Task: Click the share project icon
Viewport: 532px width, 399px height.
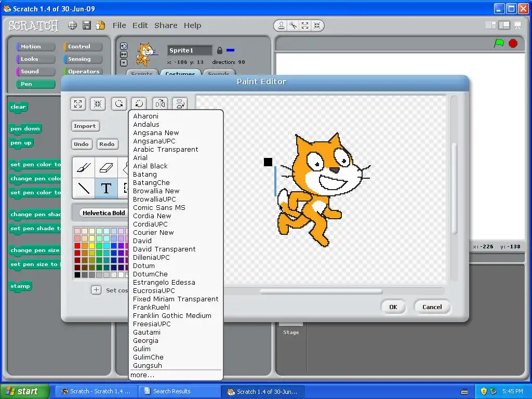Action: coord(100,25)
